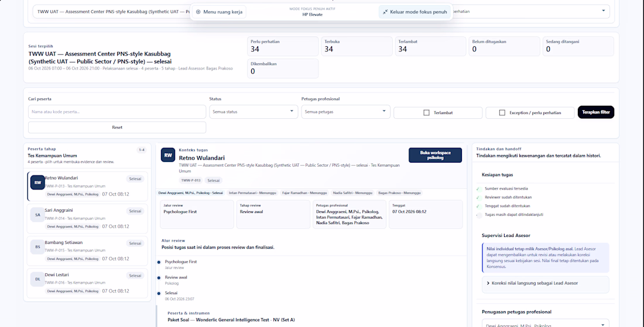Click Paket Soal — Wonderlic General Intelligence Test text

click(x=231, y=319)
